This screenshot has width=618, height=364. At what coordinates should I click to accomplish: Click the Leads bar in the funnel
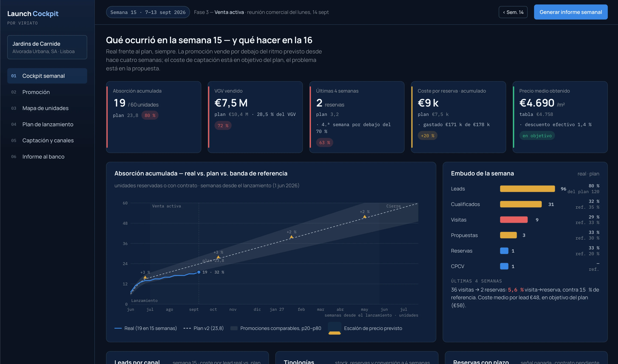(527, 189)
